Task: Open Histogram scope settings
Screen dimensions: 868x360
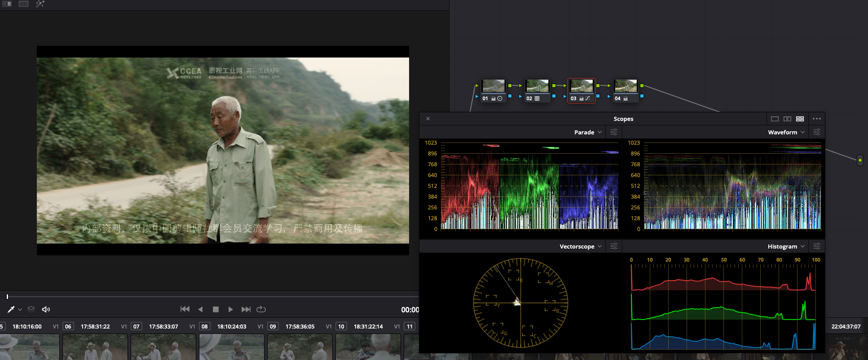Action: (817, 246)
